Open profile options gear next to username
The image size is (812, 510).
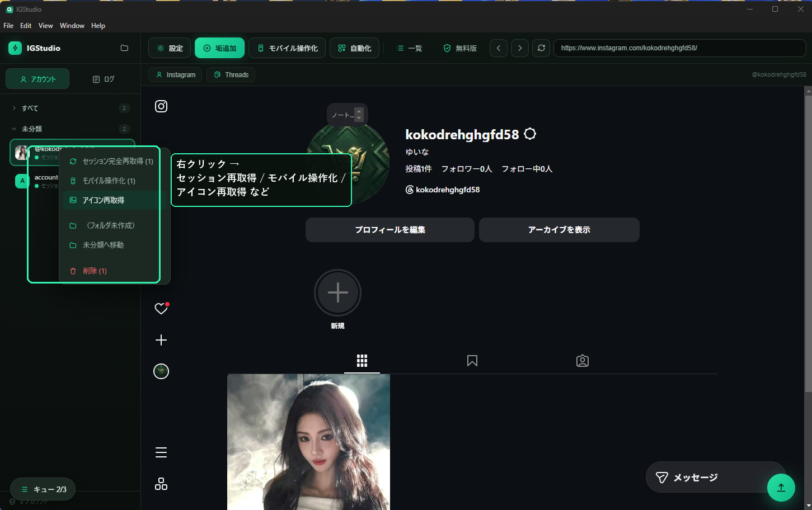pos(530,134)
